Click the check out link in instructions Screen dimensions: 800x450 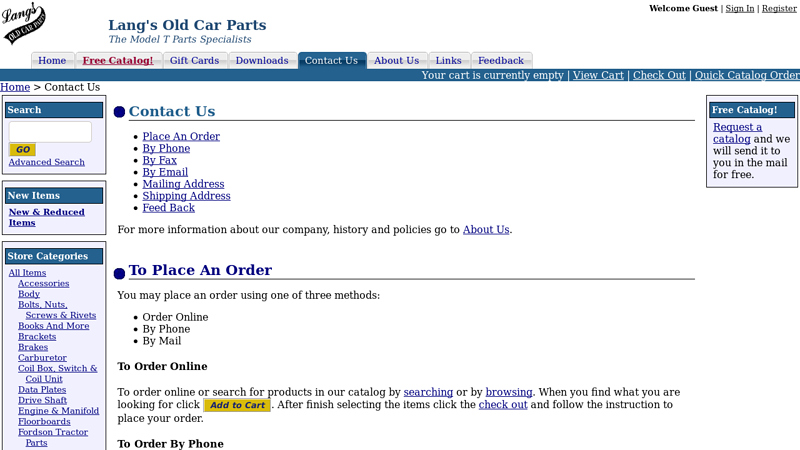pos(503,405)
